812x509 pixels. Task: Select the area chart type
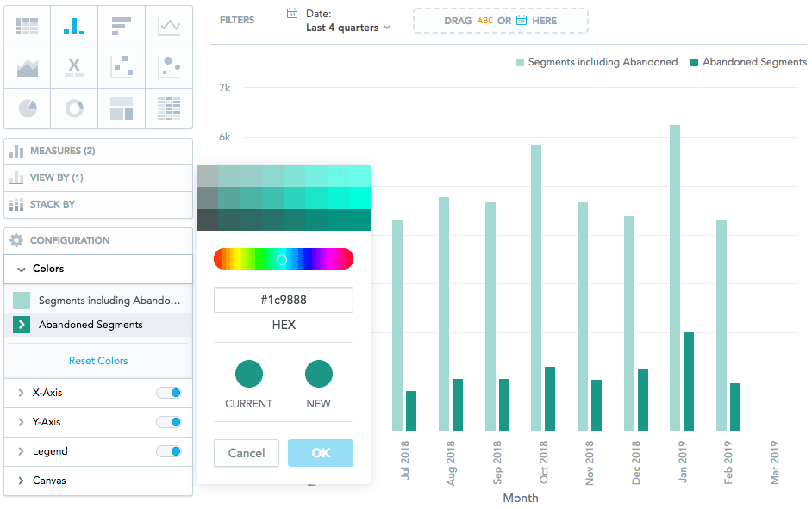pyautogui.click(x=27, y=67)
